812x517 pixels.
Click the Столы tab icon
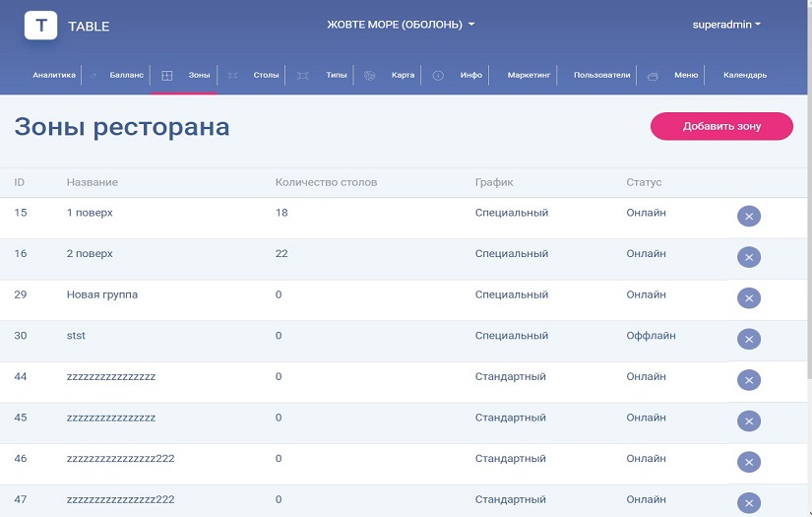pos(232,76)
